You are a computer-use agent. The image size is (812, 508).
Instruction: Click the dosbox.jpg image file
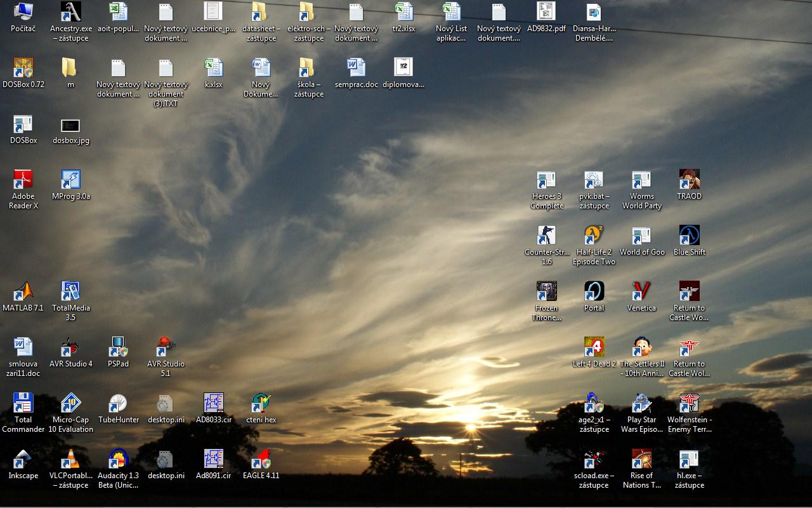[70, 125]
